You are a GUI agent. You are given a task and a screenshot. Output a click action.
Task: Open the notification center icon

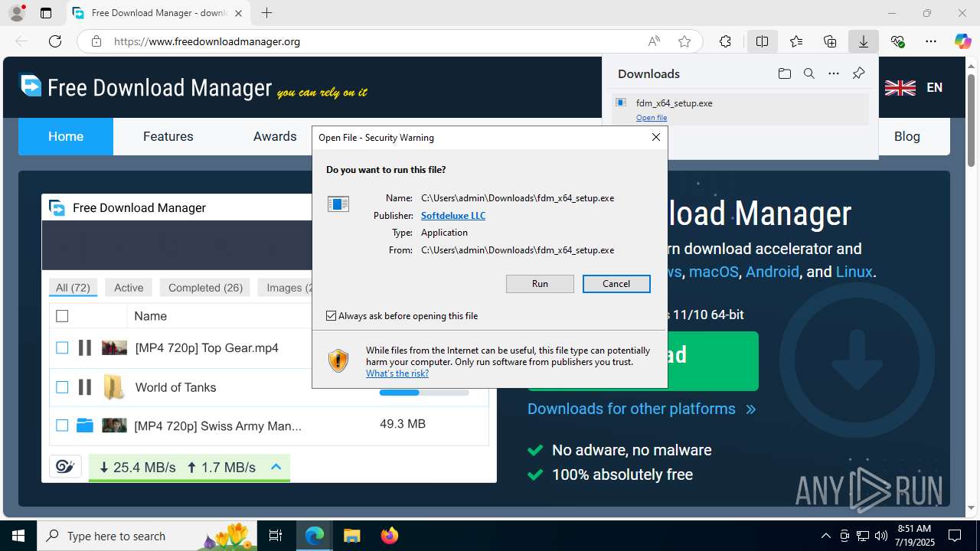955,536
